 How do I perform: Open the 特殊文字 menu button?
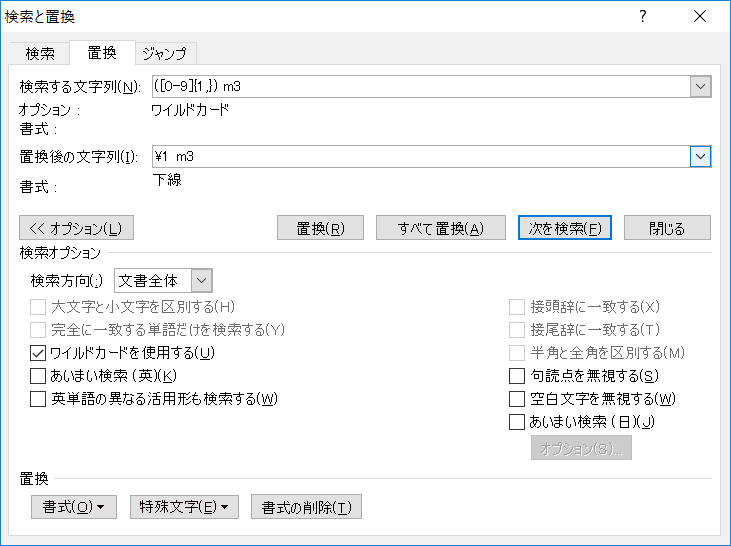click(x=184, y=507)
